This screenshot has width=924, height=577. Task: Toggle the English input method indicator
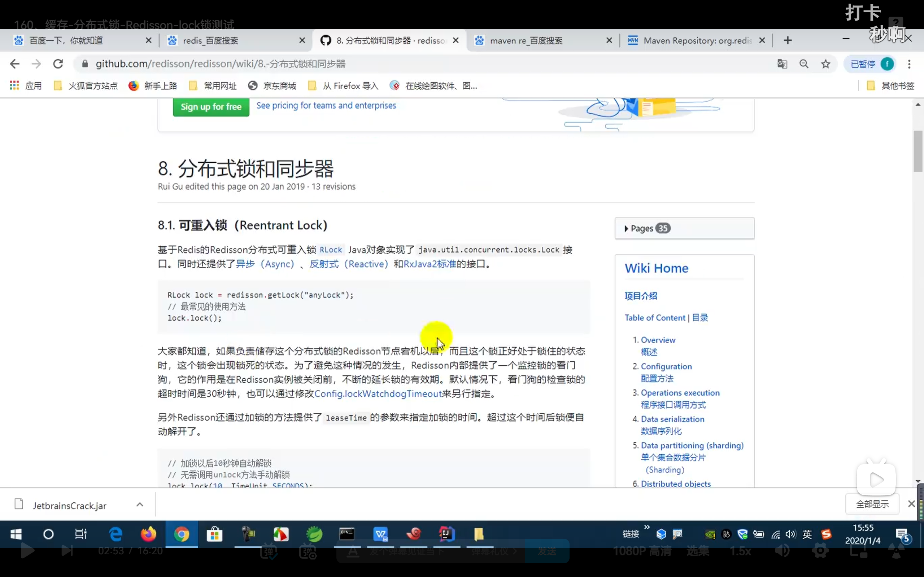click(807, 534)
